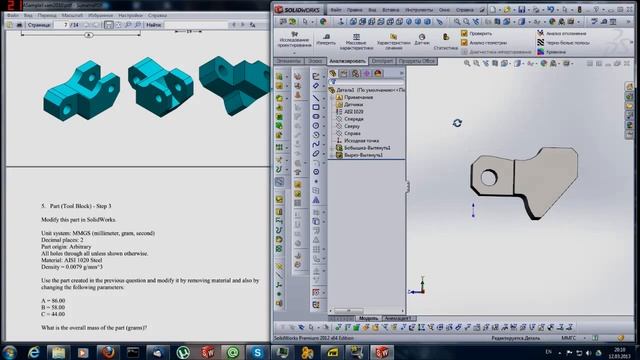Switch to the DimXpert tab
The width and height of the screenshot is (640, 360).
pyautogui.click(x=382, y=61)
